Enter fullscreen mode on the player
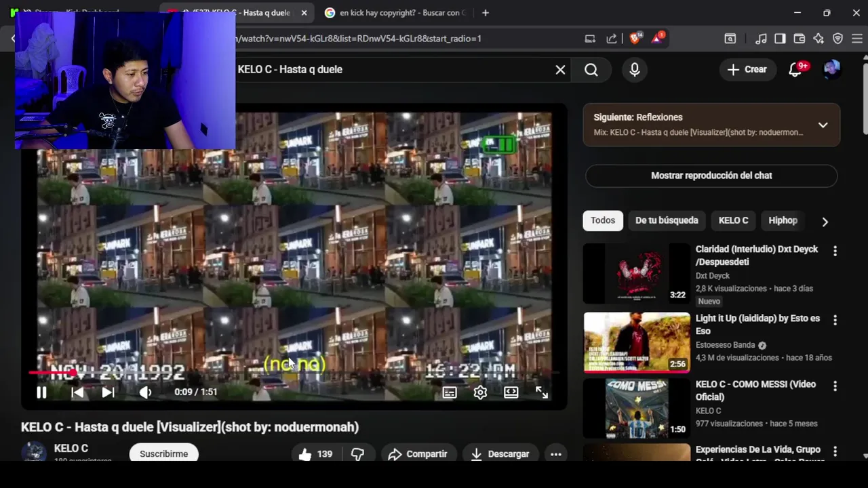 coord(542,392)
